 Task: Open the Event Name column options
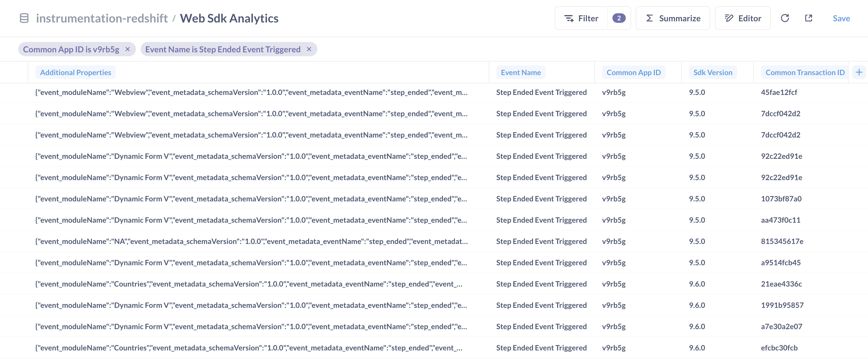[521, 72]
